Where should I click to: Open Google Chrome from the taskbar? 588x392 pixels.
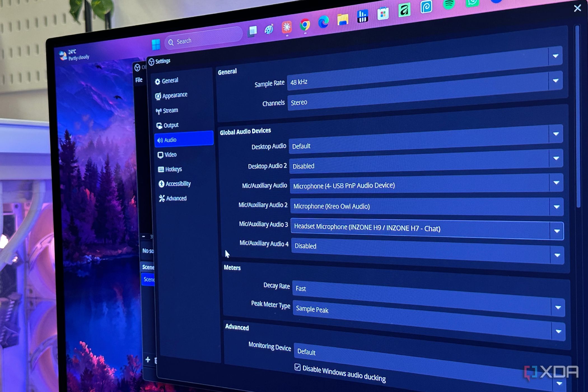305,25
